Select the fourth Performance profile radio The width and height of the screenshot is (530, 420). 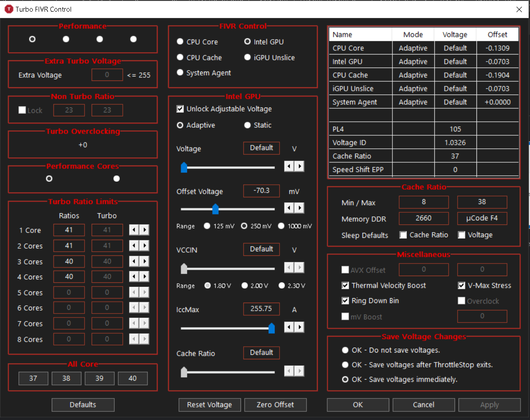click(x=134, y=39)
